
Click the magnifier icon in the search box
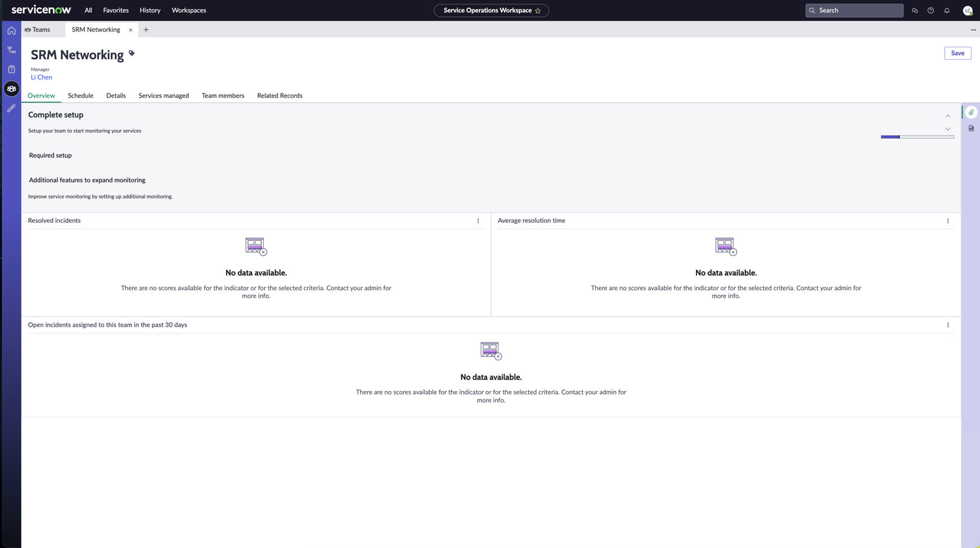click(x=812, y=10)
